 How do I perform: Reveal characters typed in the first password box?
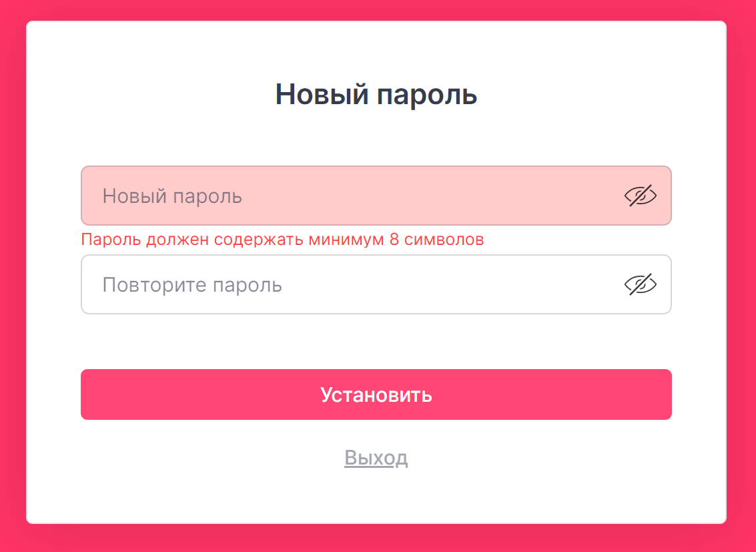[641, 196]
